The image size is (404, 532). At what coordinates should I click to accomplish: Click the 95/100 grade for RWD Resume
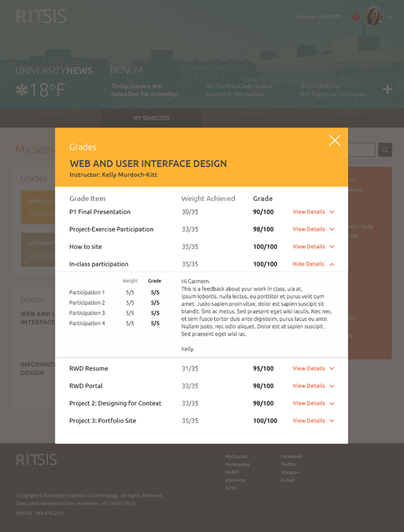click(263, 369)
